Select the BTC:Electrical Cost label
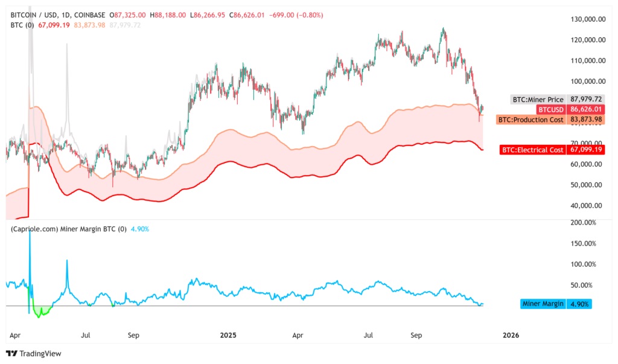Image resolution: width=618 pixels, height=364 pixels. 533,150
